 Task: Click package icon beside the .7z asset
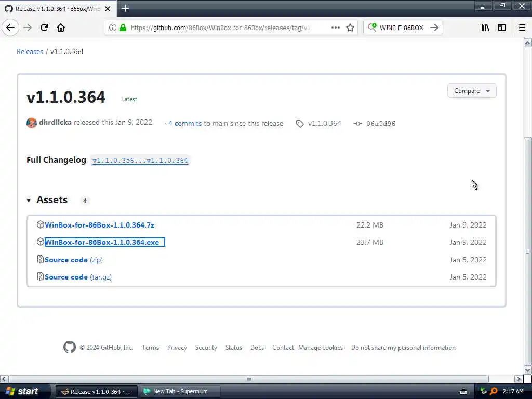tap(41, 224)
